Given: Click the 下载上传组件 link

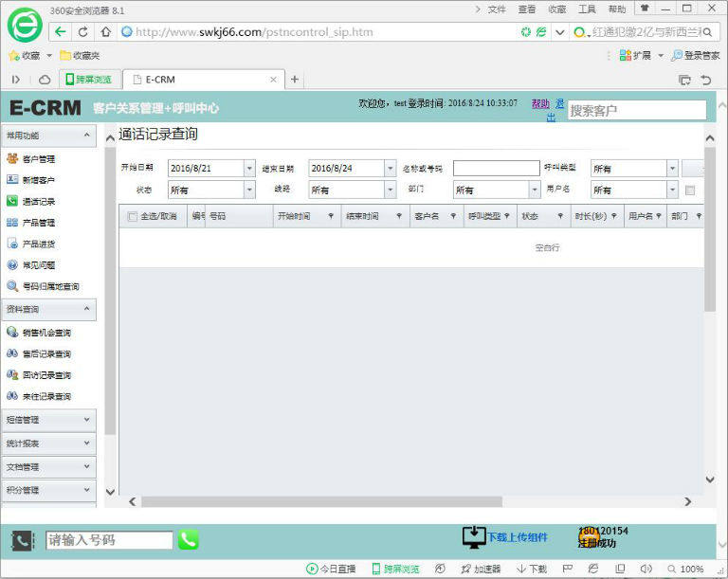Looking at the screenshot, I should (x=518, y=537).
